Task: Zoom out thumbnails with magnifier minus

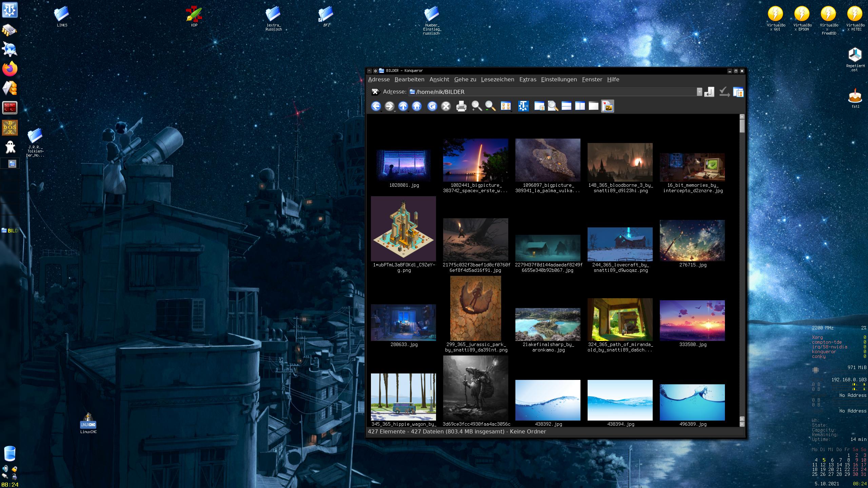Action: pos(490,106)
